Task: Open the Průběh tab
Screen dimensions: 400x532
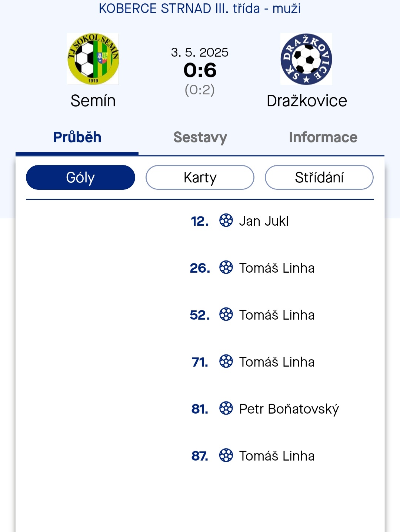Action: click(x=77, y=137)
